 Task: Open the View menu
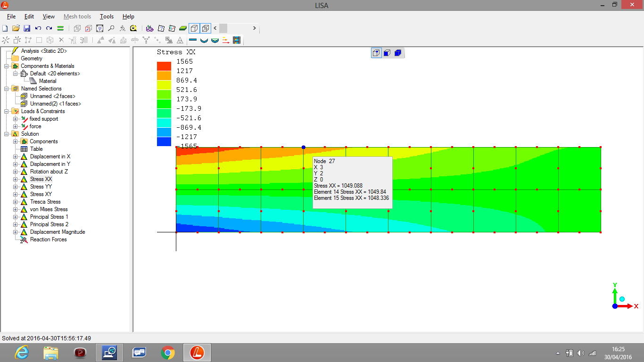coord(49,16)
